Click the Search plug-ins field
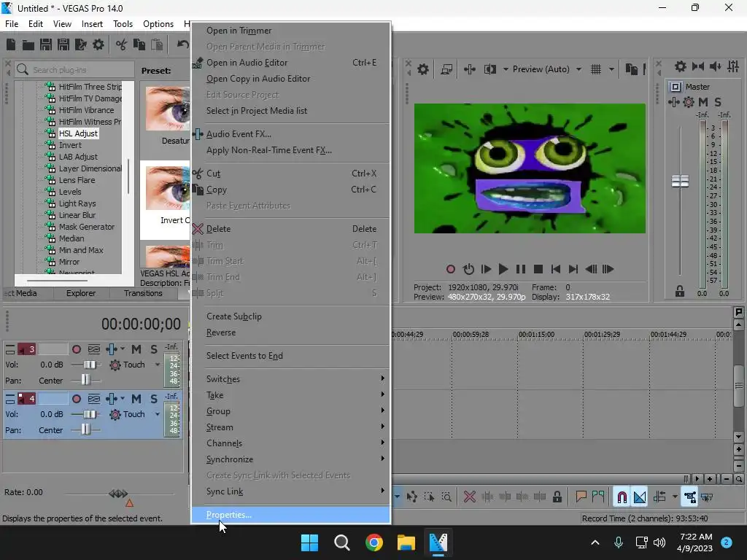This screenshot has height=560, width=747. point(76,70)
